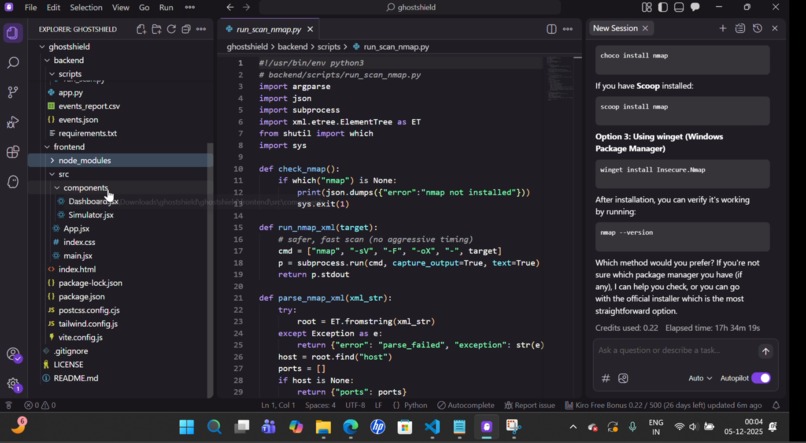806x443 pixels.
Task: Select the run_scan_nmap.py editor tab
Action: click(x=269, y=29)
